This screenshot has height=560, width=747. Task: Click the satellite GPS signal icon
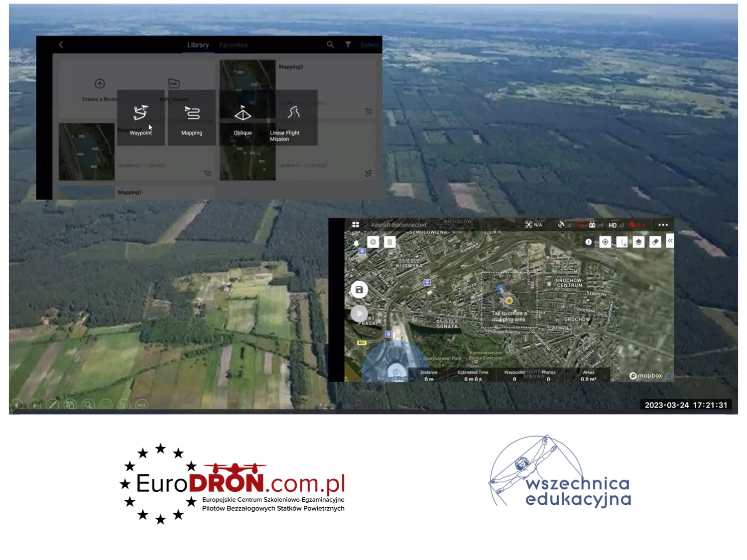564,225
